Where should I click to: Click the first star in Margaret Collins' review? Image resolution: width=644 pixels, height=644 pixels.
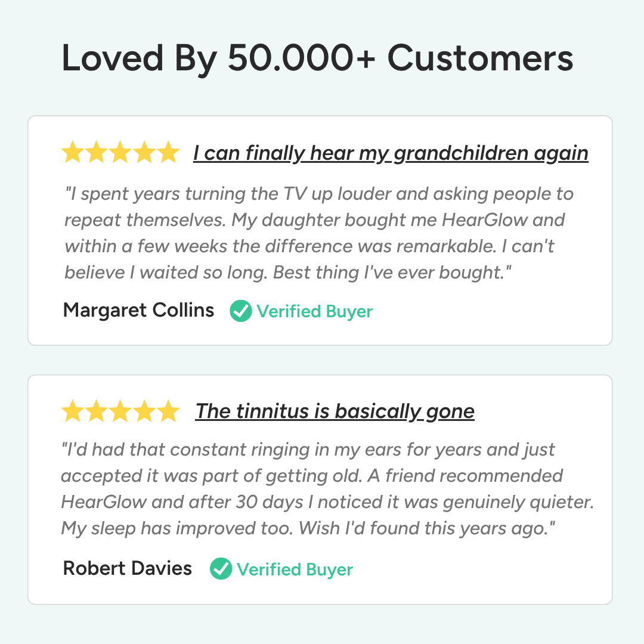click(x=73, y=153)
